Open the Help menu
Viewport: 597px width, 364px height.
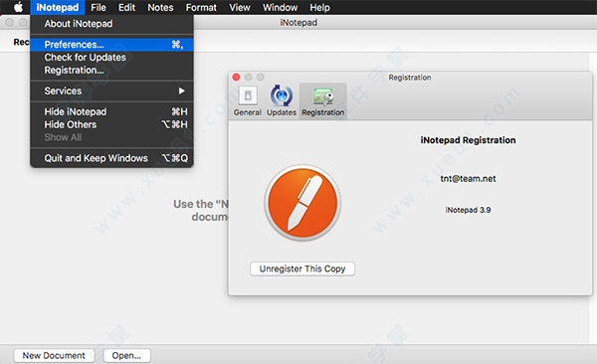(x=319, y=7)
